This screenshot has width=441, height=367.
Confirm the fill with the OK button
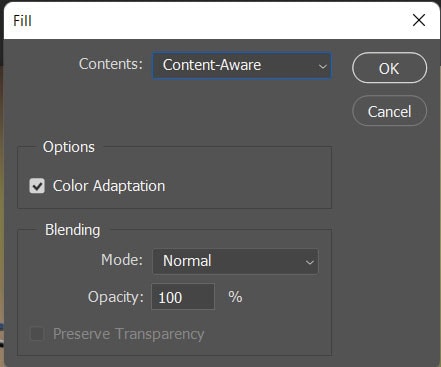point(389,68)
